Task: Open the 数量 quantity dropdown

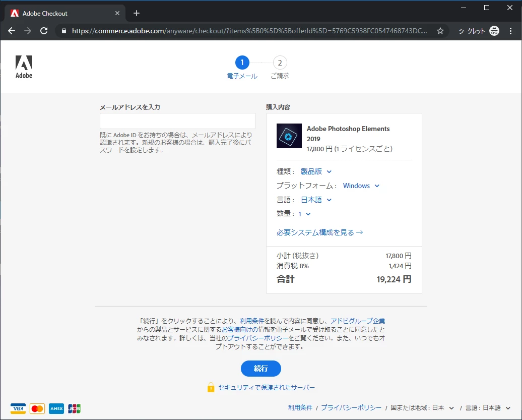Action: click(304, 214)
